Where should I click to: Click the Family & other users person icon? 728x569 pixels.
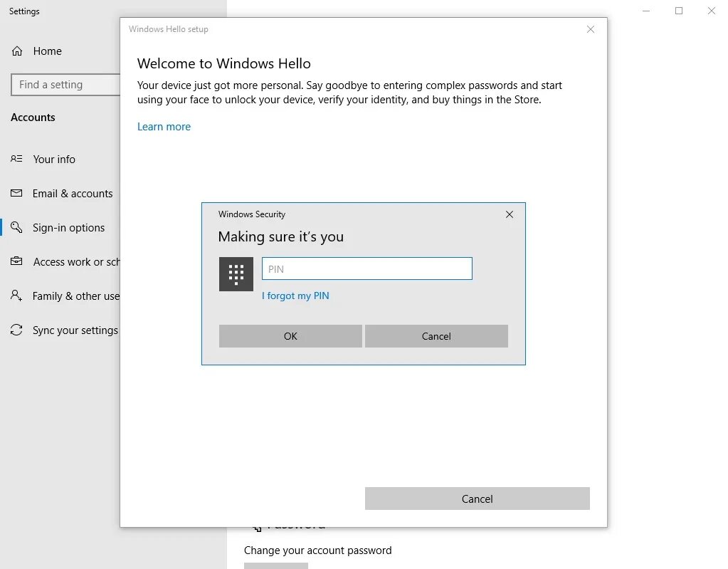point(16,296)
